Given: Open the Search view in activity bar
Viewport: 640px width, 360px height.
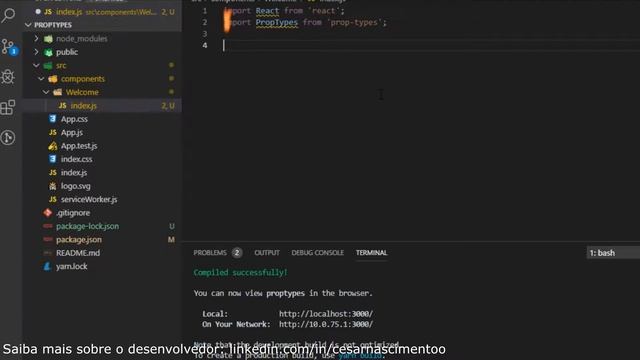Looking at the screenshot, I should tap(8, 16).
